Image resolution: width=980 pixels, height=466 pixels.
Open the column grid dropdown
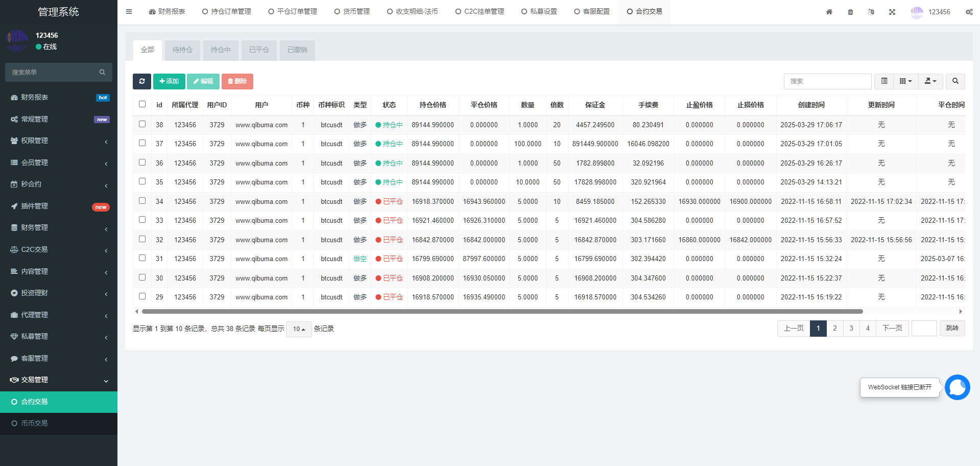click(905, 81)
